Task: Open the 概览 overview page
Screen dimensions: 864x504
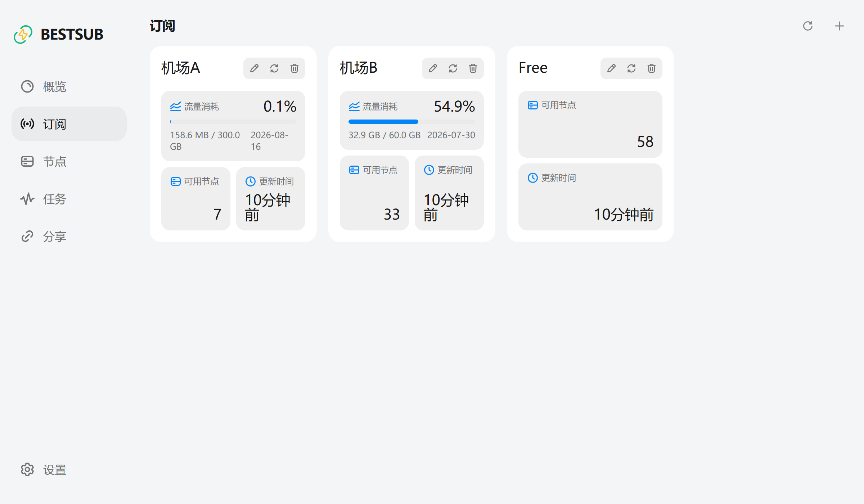Action: 69,86
